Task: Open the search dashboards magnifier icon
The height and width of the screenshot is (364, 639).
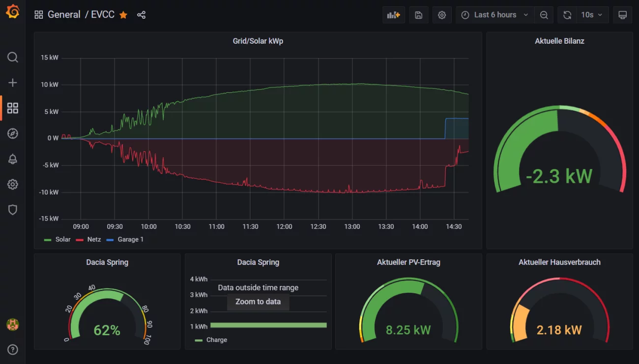Action: pyautogui.click(x=13, y=57)
